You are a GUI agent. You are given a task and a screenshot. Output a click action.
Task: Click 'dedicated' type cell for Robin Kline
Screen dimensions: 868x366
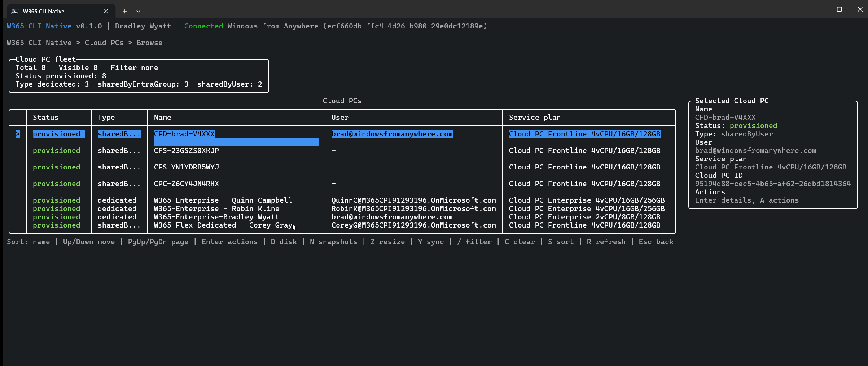click(x=117, y=209)
